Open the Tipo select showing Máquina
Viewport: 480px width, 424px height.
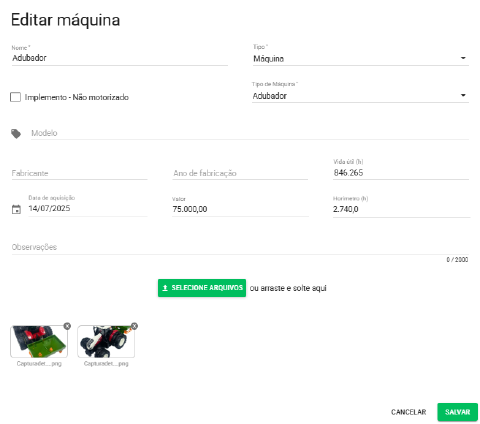[x=361, y=59]
